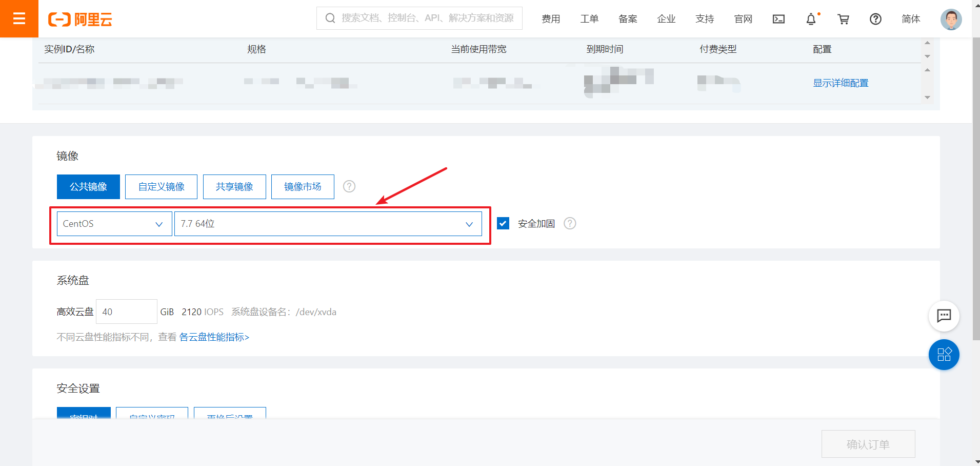Expand the CentOS operating system dropdown
980x466 pixels.
(x=114, y=224)
